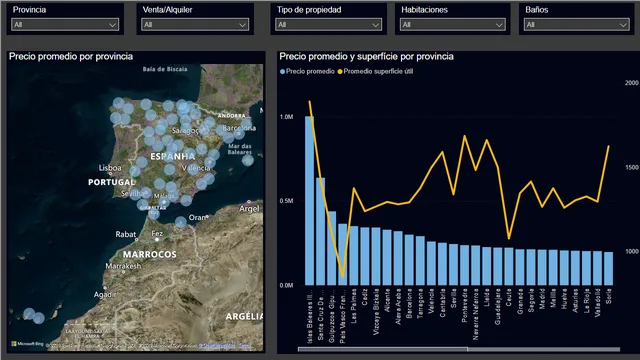Click the Granada axis label
Image resolution: width=640 pixels, height=360 pixels.
520,302
